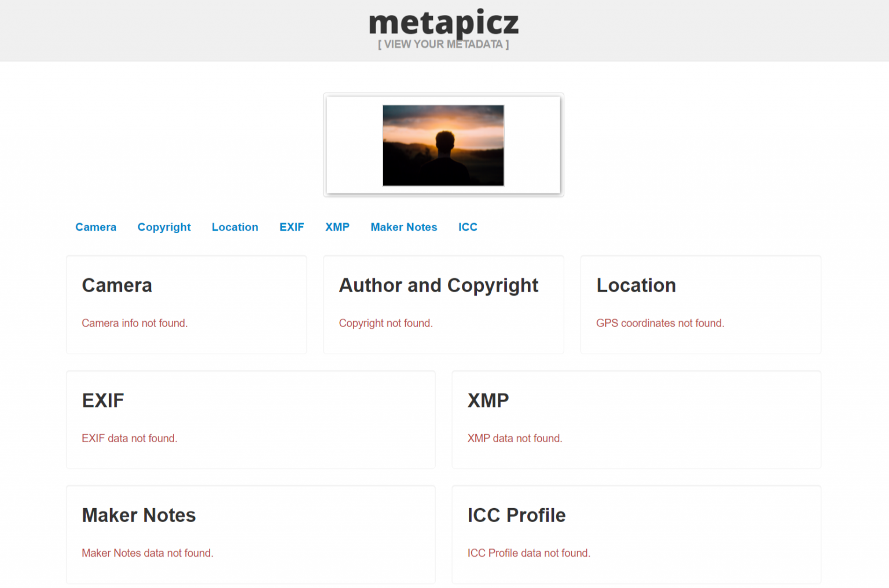889x588 pixels.
Task: Select the Camera navigation link
Action: click(x=95, y=227)
